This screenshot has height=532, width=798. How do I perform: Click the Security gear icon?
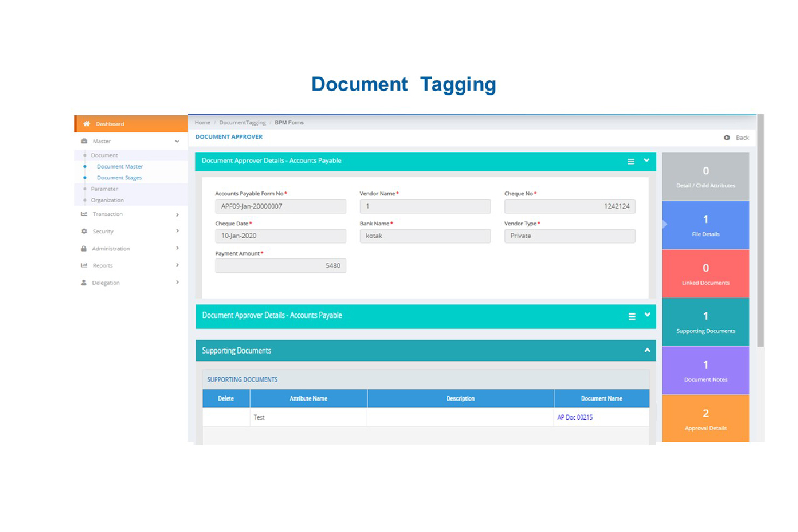coord(84,231)
